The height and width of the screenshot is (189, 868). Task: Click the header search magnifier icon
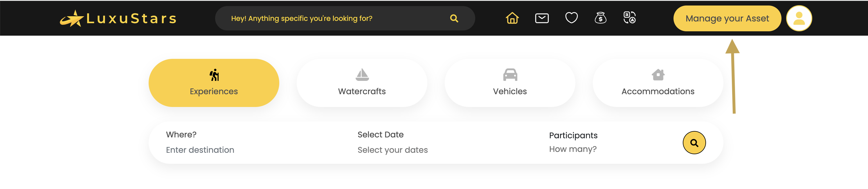(x=454, y=19)
